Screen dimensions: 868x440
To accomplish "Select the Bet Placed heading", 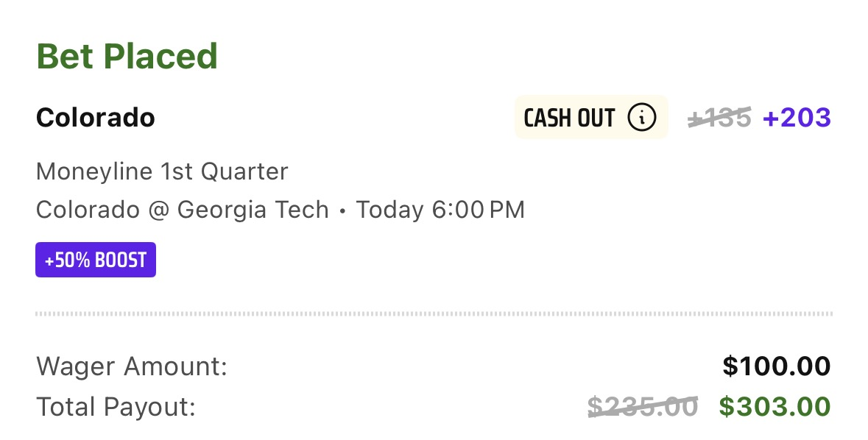I will 127,57.
